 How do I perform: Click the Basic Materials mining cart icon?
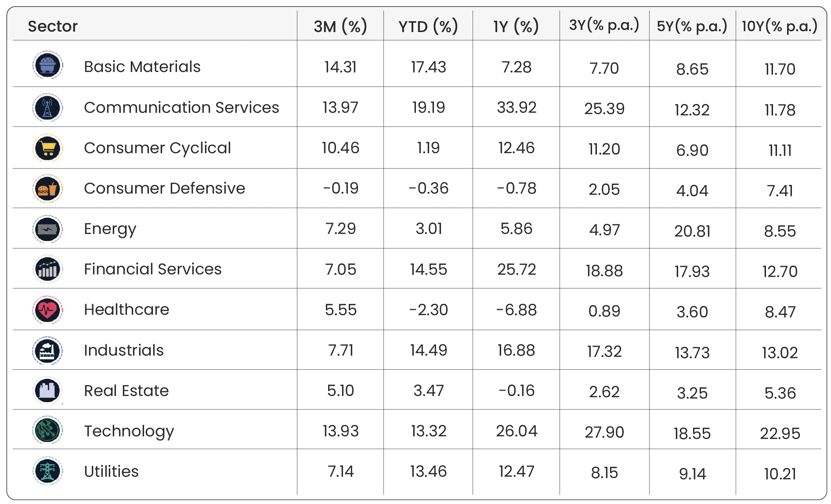(47, 65)
